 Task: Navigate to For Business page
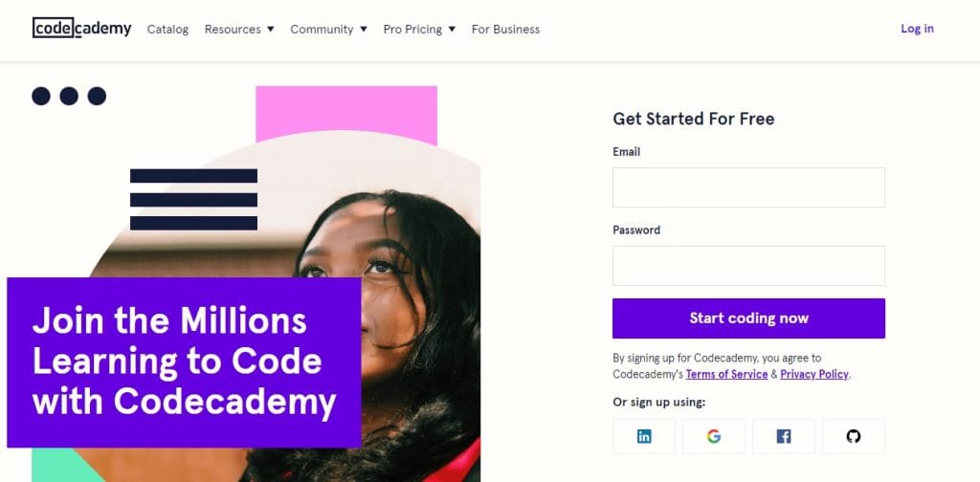click(505, 30)
